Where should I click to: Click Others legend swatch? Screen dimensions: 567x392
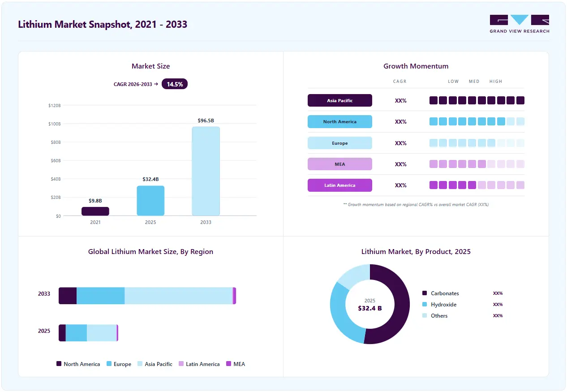coord(425,315)
